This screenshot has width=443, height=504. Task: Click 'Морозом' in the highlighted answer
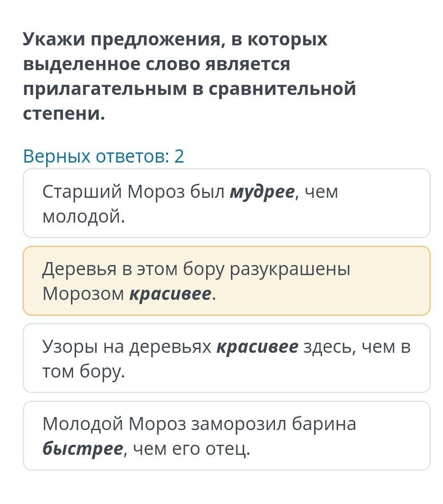84,294
